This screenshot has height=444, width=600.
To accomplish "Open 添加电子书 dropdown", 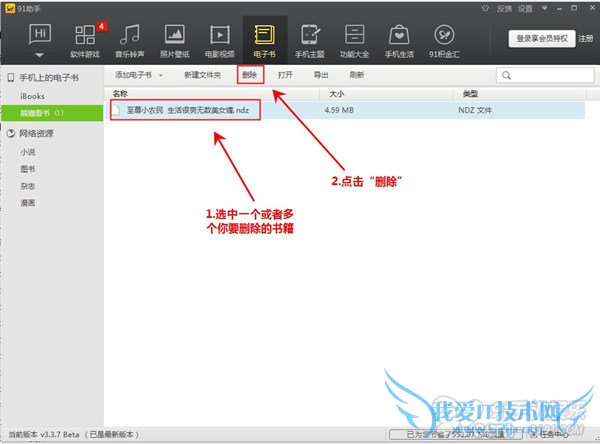I will 139,75.
